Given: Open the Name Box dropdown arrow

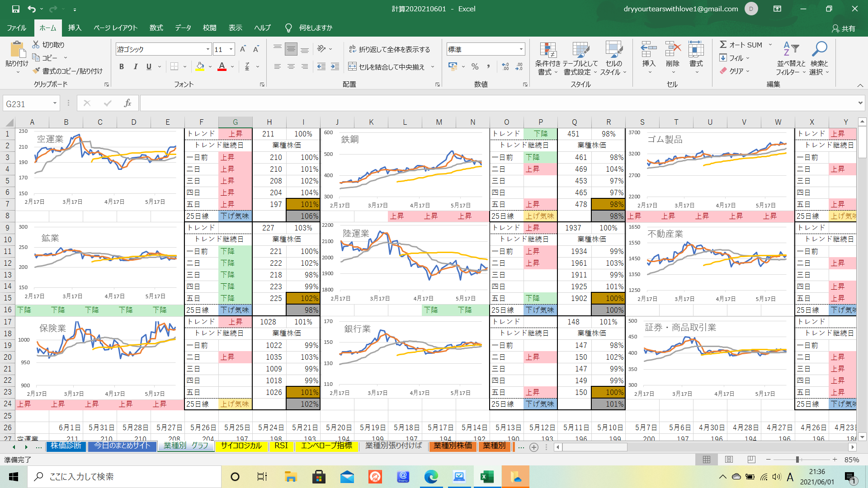Looking at the screenshot, I should point(55,103).
